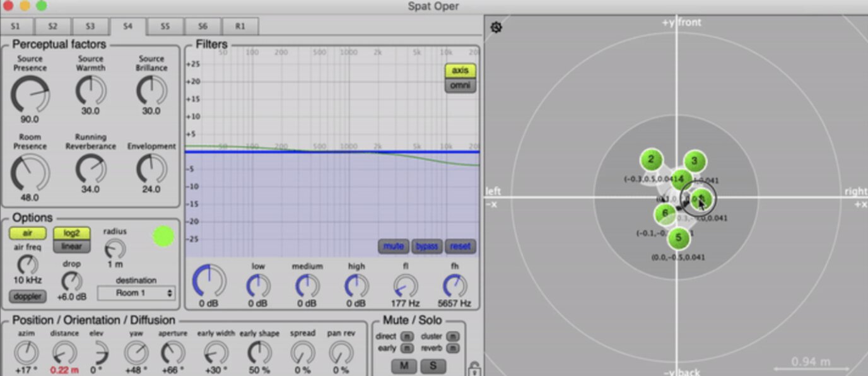Viewport: 868px width, 376px height.
Task: Click the green color swatch in Options
Action: (x=163, y=237)
